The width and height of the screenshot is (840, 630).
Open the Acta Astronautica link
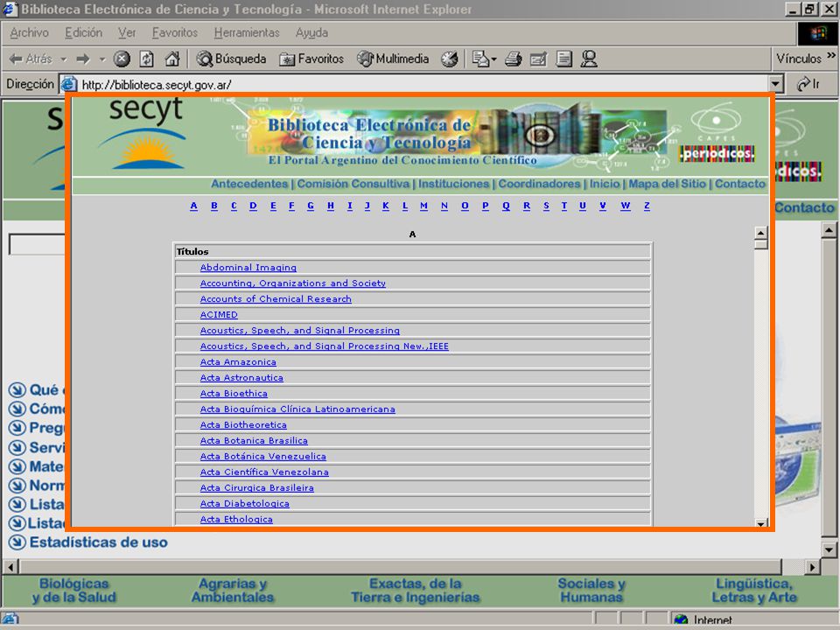[241, 378]
